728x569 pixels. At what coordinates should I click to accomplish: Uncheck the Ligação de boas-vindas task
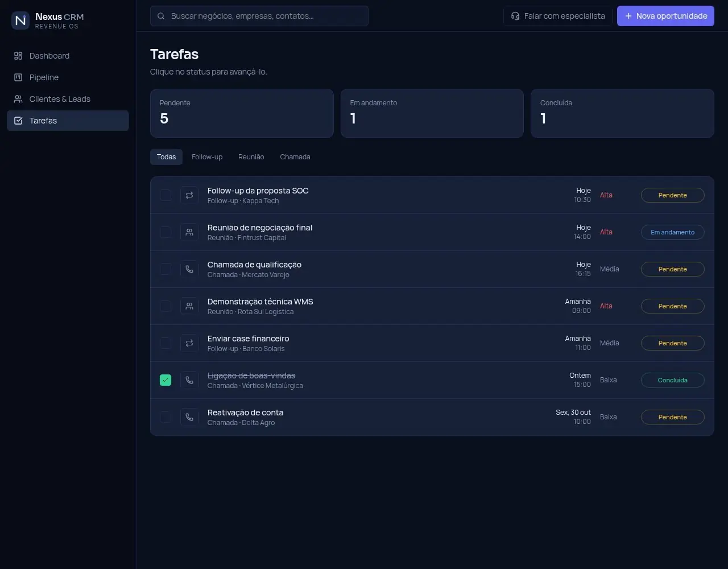166,380
